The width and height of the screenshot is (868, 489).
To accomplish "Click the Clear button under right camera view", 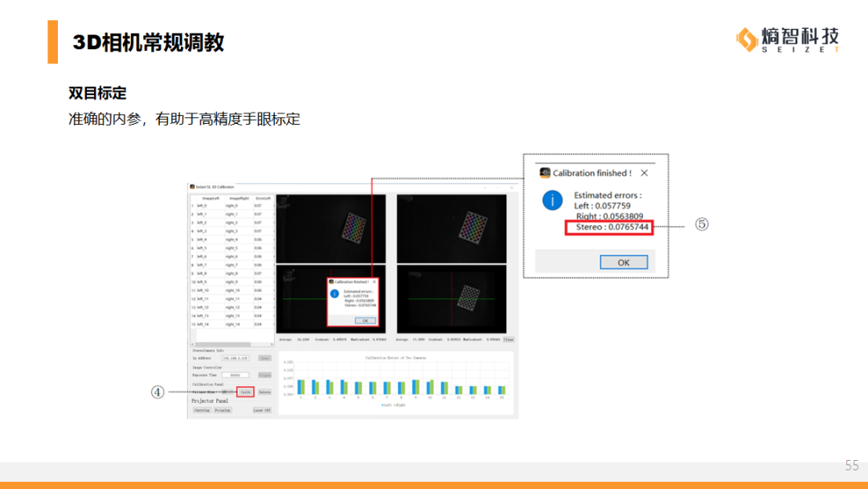I will click(x=509, y=339).
